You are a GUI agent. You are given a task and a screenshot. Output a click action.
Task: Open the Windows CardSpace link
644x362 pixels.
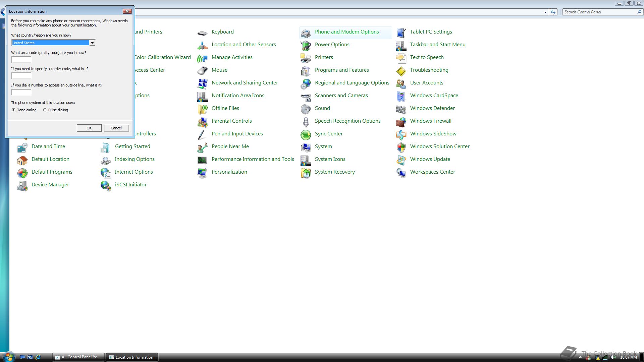click(434, 95)
